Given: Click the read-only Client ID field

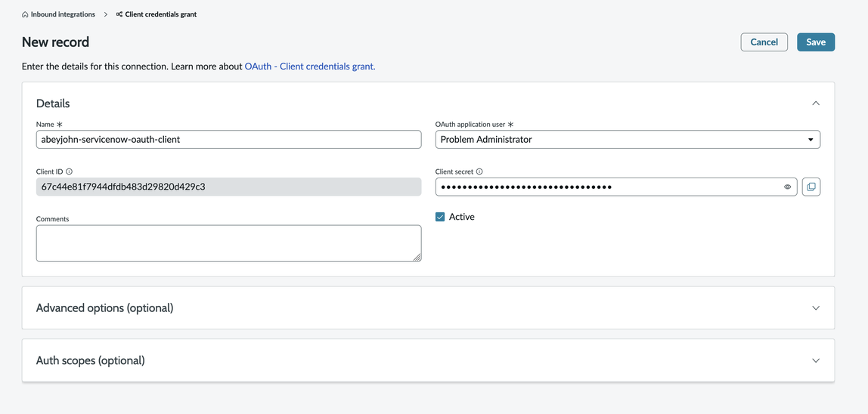Looking at the screenshot, I should [x=228, y=187].
